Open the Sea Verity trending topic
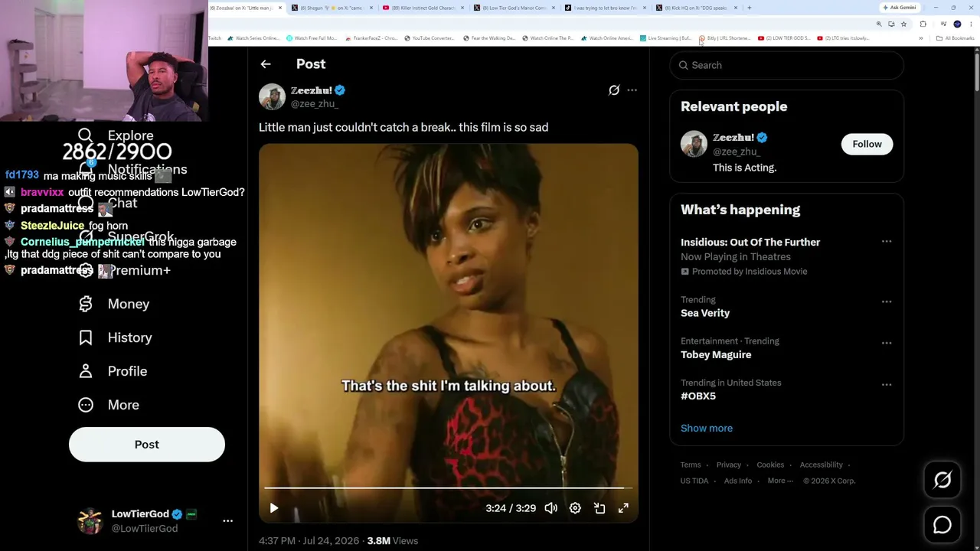 pos(705,313)
